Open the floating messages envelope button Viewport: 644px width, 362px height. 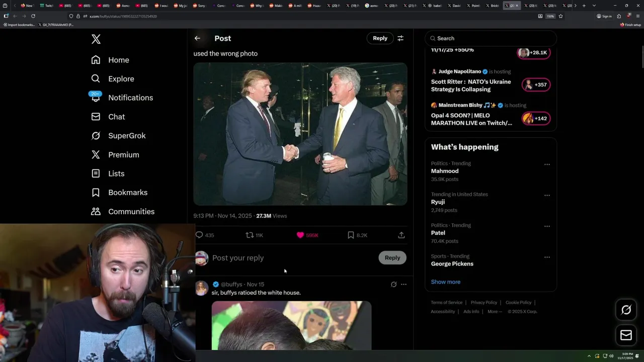point(626,335)
